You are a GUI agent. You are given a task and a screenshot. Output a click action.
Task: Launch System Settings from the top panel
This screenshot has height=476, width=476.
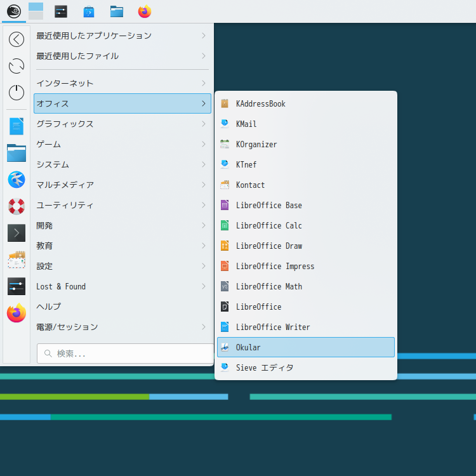61,11
